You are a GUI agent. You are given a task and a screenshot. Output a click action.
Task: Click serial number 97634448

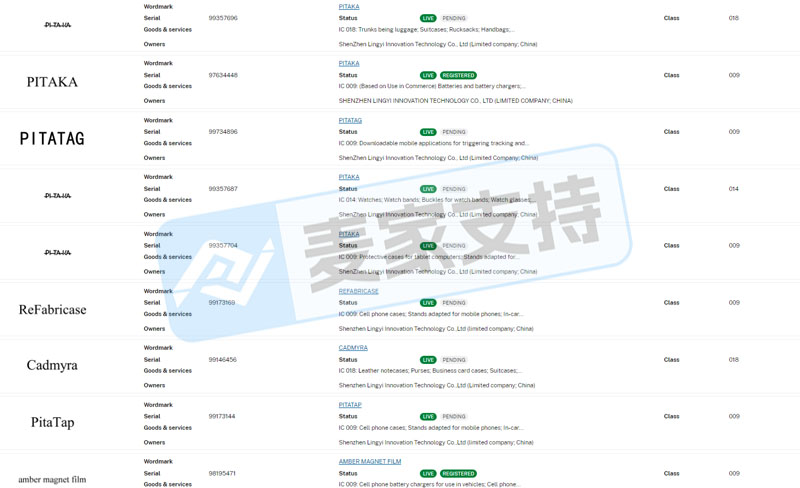(223, 75)
